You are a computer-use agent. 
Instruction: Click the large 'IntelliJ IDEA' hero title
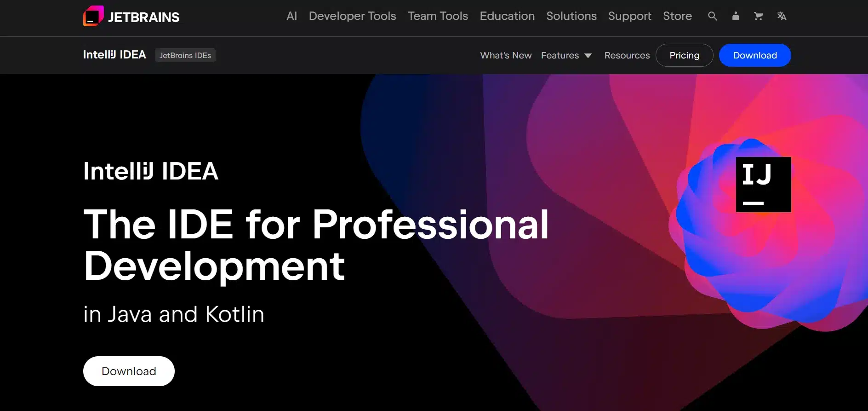(151, 171)
